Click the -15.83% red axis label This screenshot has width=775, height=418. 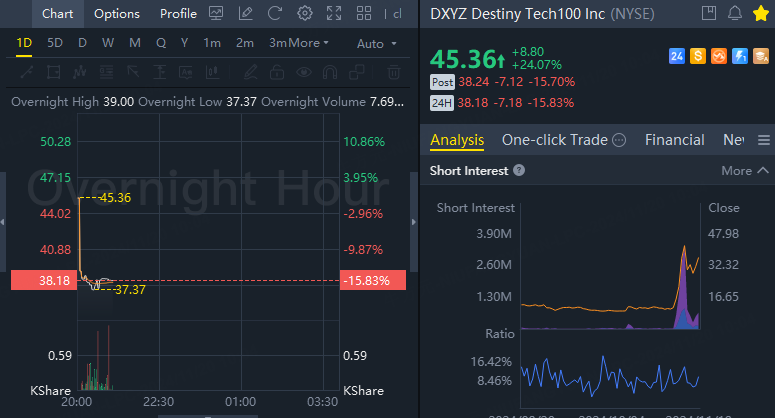pos(373,281)
